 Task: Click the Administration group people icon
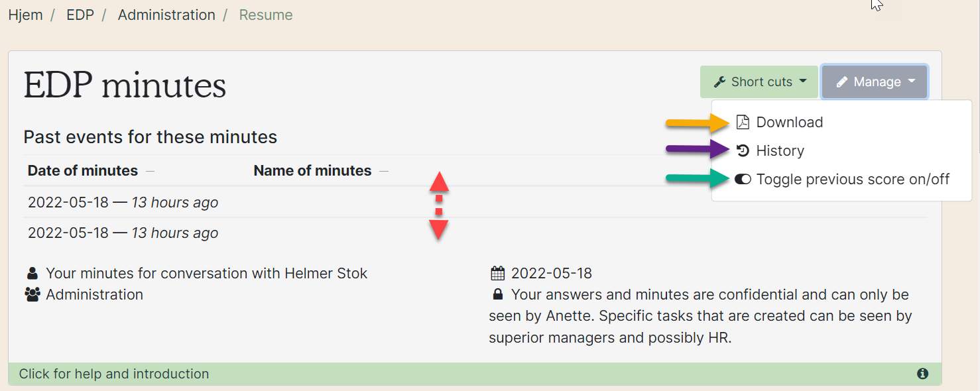pos(32,295)
